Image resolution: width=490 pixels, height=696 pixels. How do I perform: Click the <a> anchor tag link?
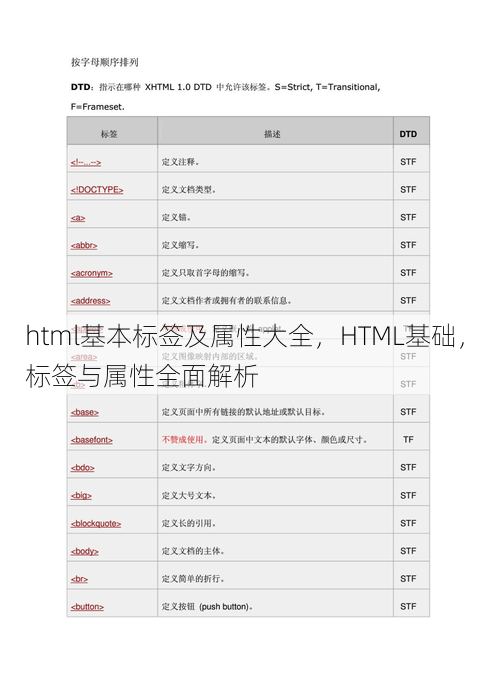coord(78,218)
